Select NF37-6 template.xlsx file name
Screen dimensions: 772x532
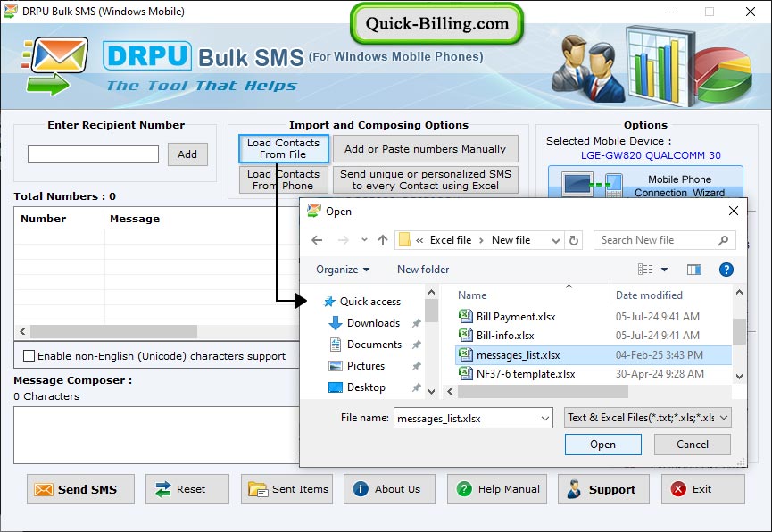point(526,374)
